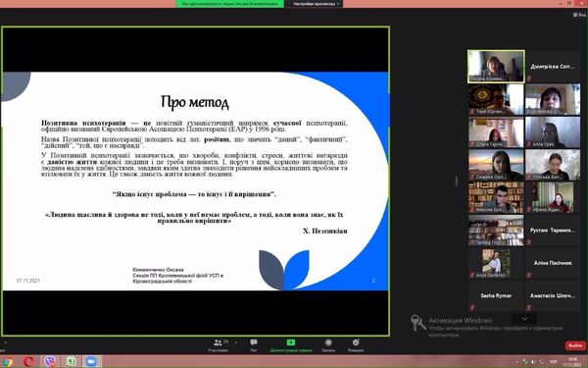Open the View options dropdown at top
The width and height of the screenshot is (588, 368).
316,4
